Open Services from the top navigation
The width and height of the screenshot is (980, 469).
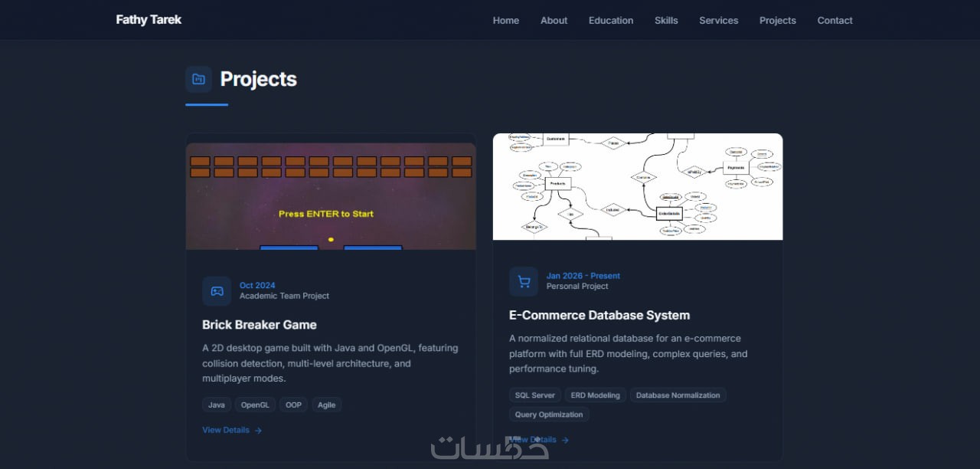[x=718, y=21]
